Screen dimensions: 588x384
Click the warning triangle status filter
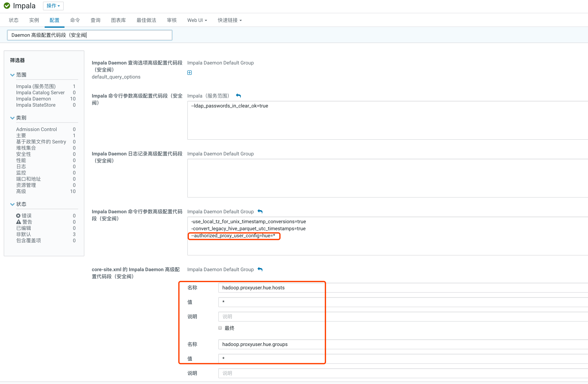[19, 222]
